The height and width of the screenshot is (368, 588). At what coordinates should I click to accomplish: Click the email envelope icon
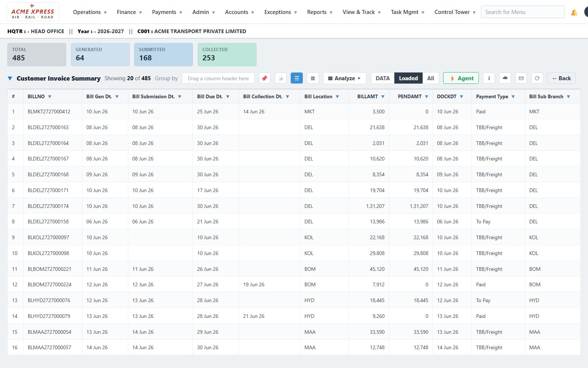click(x=521, y=78)
